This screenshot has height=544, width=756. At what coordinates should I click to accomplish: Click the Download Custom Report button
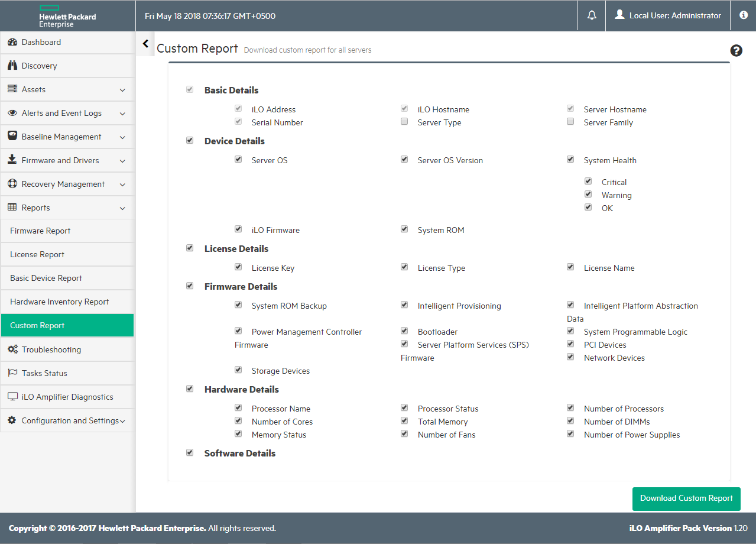[x=686, y=498]
